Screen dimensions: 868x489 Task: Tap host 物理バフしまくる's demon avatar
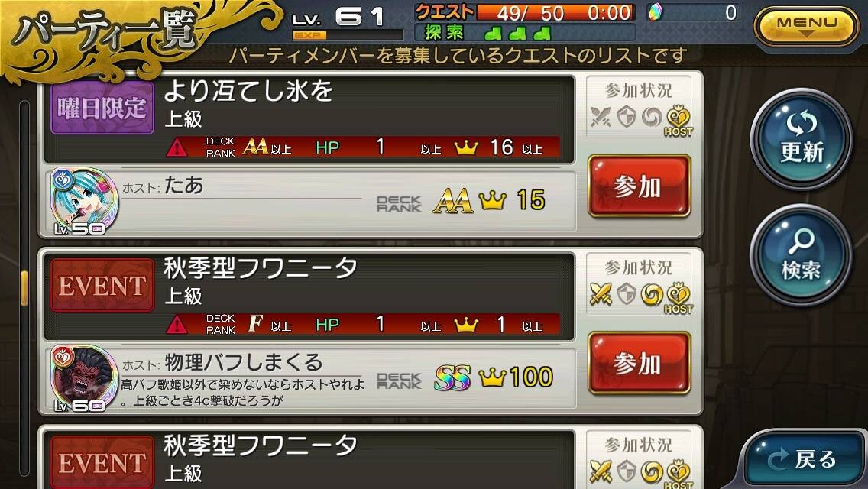[84, 379]
